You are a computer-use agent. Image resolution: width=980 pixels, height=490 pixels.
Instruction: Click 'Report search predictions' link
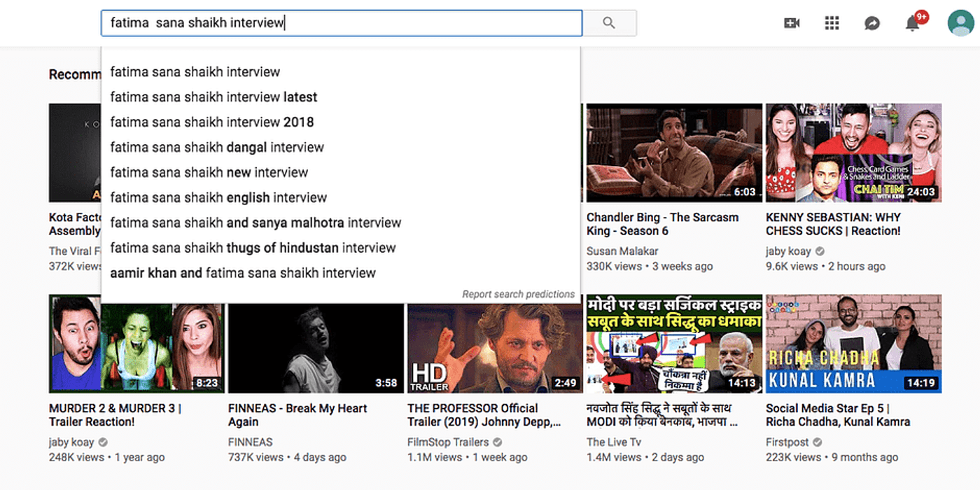tap(518, 295)
